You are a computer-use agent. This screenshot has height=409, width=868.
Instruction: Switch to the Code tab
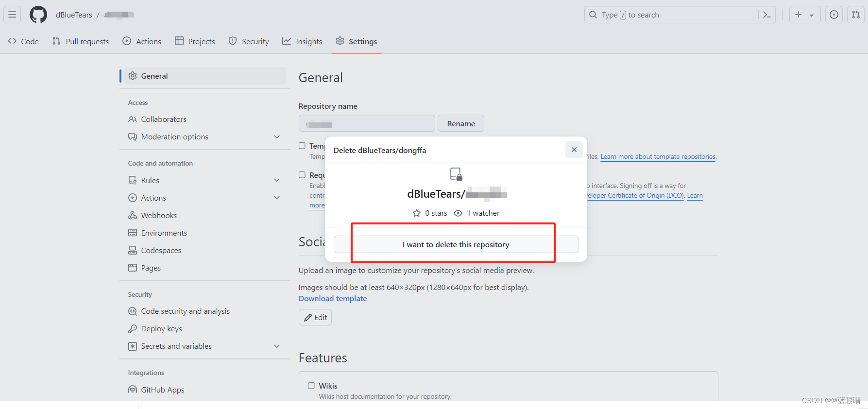23,41
